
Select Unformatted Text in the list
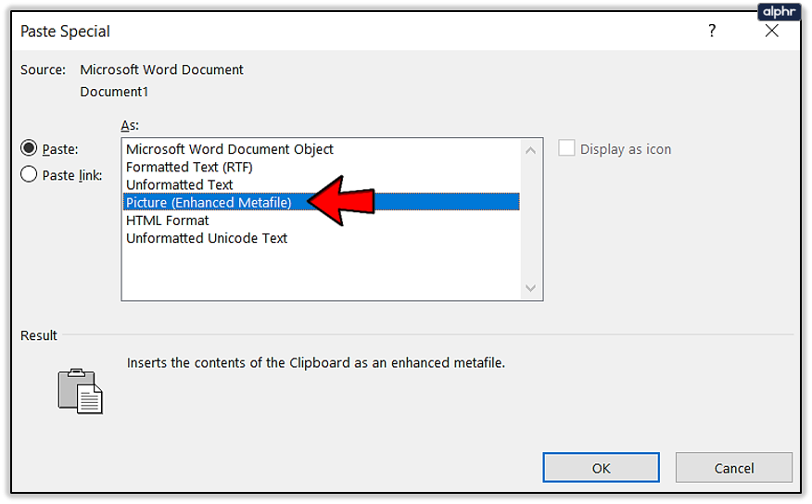click(x=180, y=184)
